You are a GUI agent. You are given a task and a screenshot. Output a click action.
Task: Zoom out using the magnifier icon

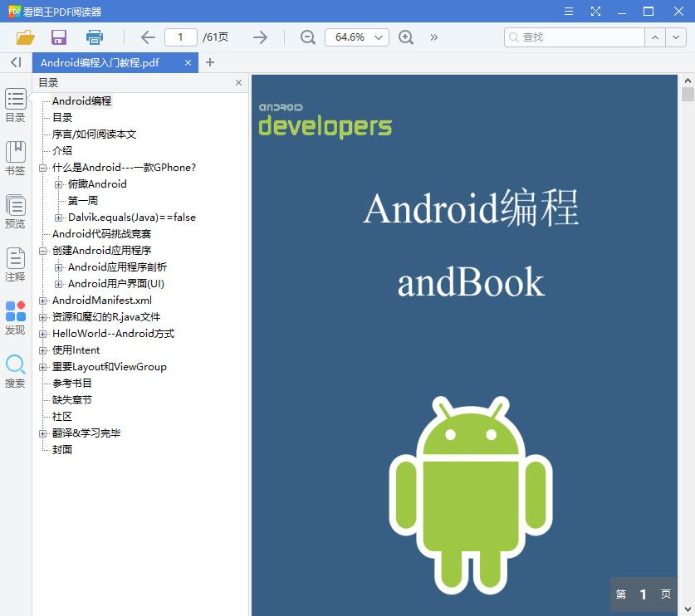306,37
